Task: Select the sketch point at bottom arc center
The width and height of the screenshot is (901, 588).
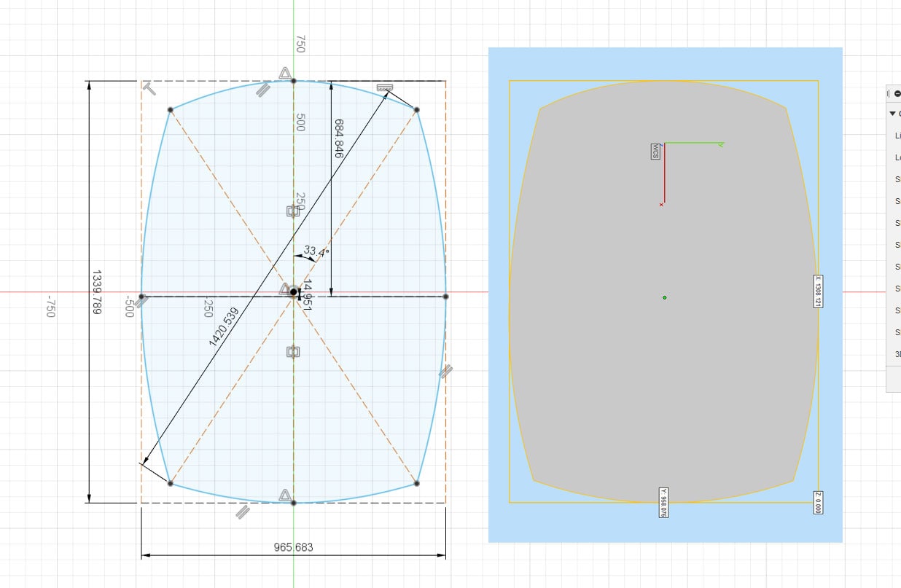Action: point(293,503)
